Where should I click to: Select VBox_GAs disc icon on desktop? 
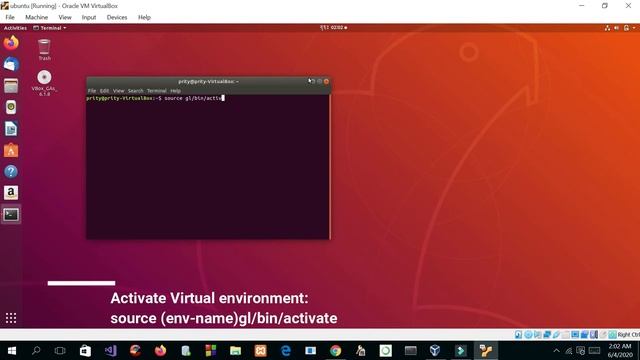pos(44,83)
